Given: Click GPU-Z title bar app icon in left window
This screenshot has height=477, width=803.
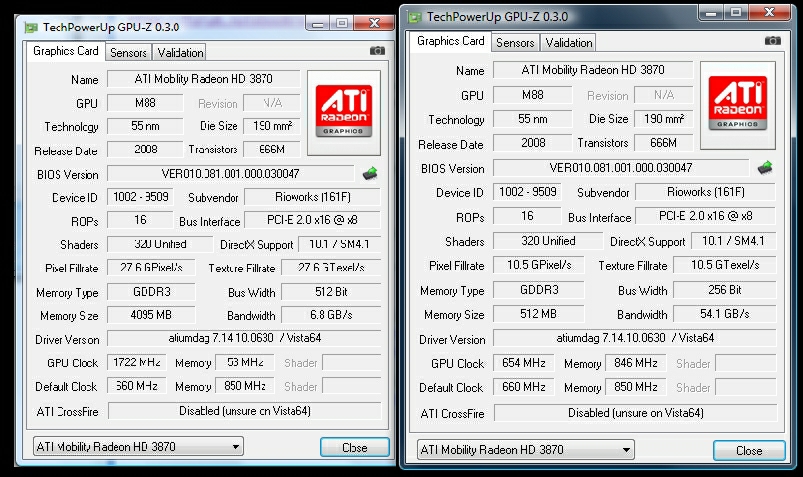Looking at the screenshot, I should coord(32,27).
